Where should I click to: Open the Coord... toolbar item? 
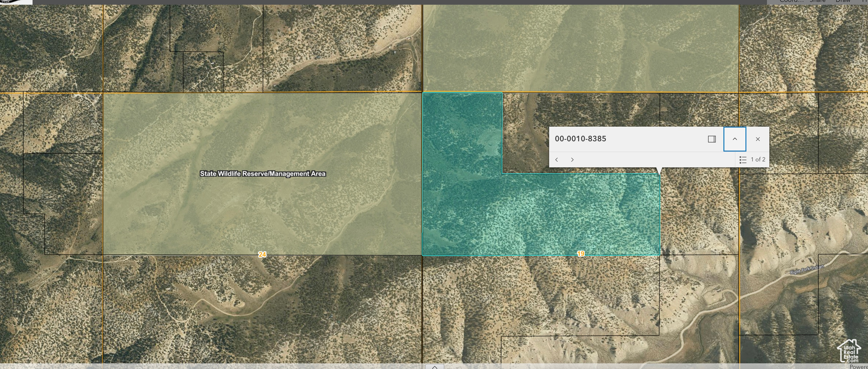[x=791, y=1]
